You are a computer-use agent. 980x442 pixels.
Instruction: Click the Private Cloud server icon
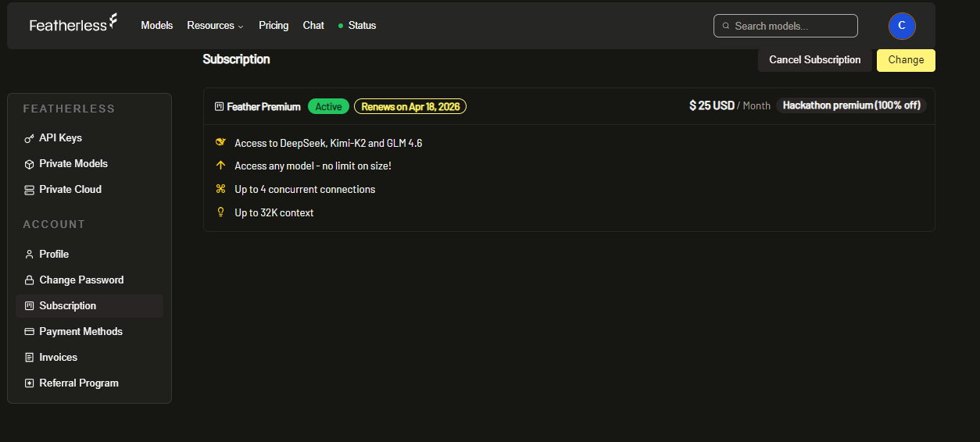coord(29,190)
